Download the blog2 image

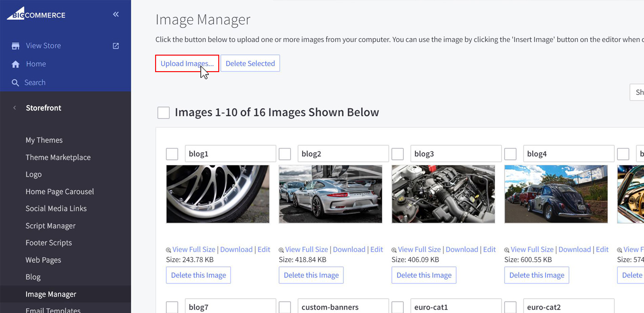349,249
